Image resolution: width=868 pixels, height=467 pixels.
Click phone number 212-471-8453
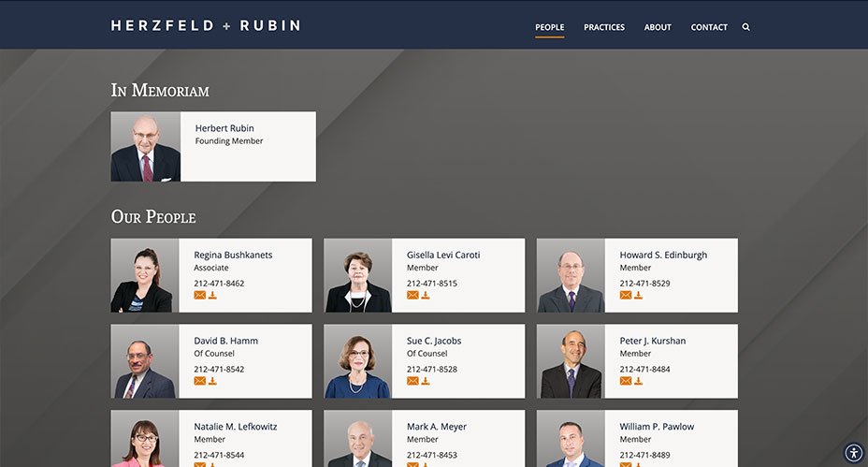point(432,455)
